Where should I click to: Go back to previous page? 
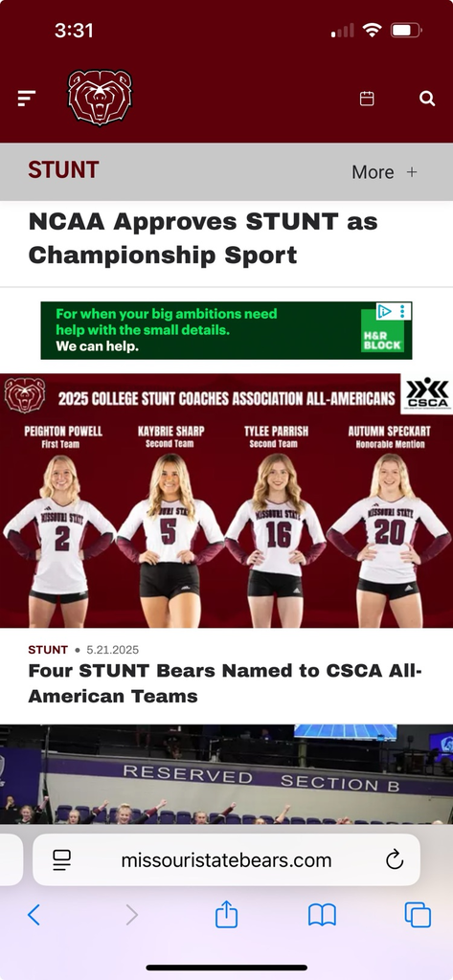[34, 915]
